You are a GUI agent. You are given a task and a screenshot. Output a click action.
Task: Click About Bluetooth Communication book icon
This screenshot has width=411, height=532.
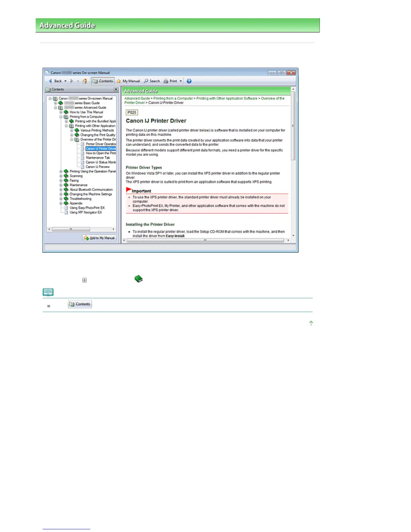click(x=66, y=189)
